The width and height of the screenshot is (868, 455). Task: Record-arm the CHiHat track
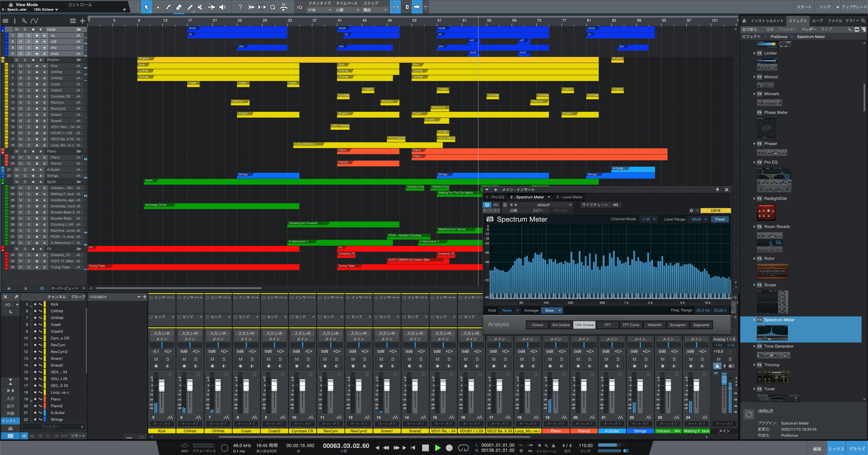[x=37, y=72]
